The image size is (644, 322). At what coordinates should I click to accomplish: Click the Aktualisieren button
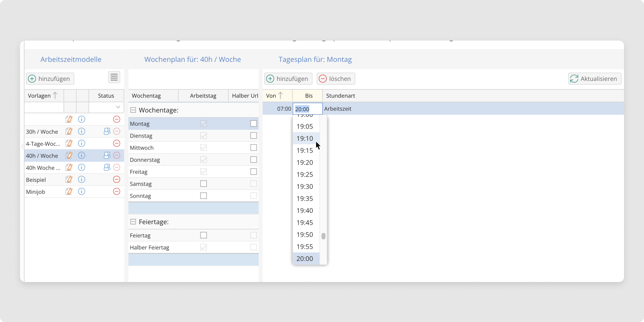pos(594,79)
